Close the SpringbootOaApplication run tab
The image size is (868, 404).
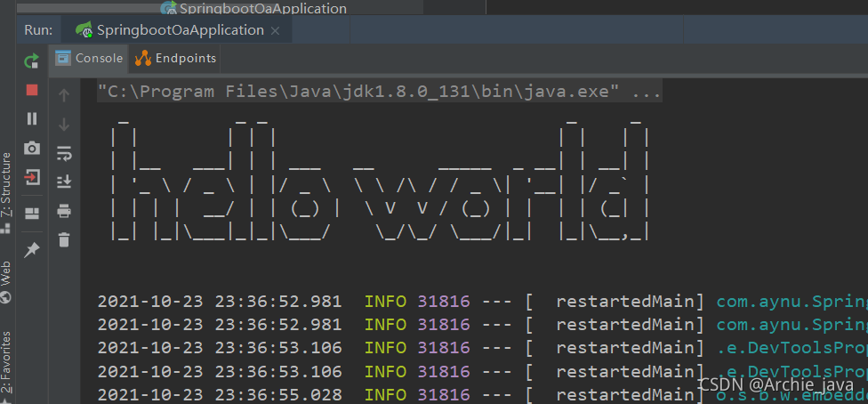[275, 30]
